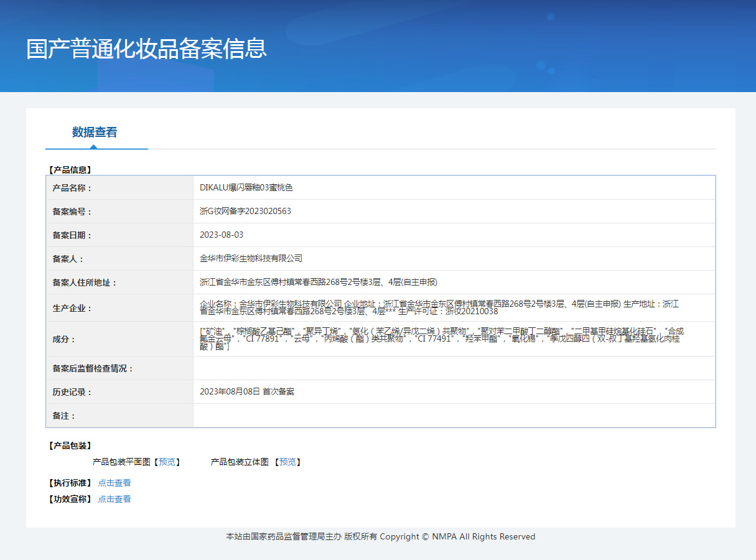Open 点击查看 link for 执行标准
Viewport: 756px width, 560px height.
[114, 483]
